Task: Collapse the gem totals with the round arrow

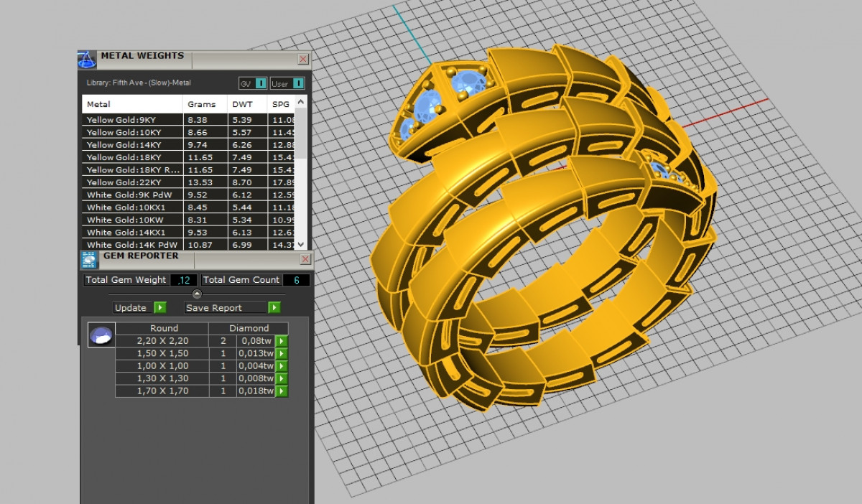Action: pyautogui.click(x=197, y=294)
